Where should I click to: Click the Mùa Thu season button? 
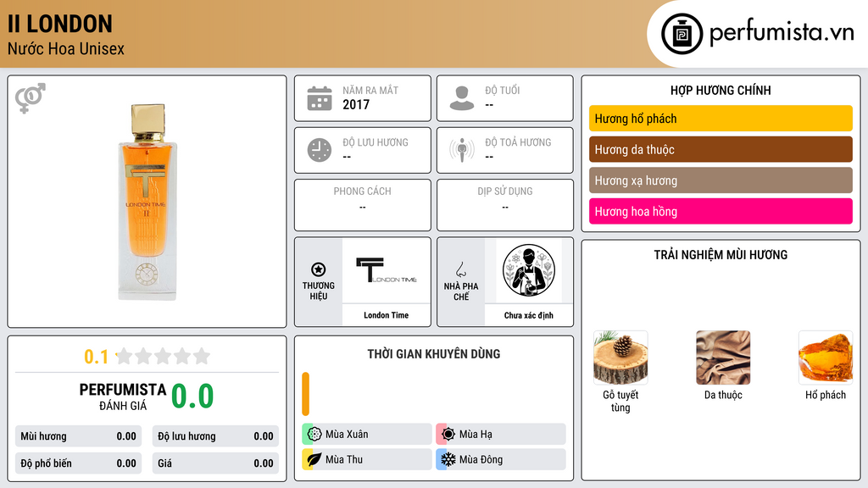click(x=367, y=459)
